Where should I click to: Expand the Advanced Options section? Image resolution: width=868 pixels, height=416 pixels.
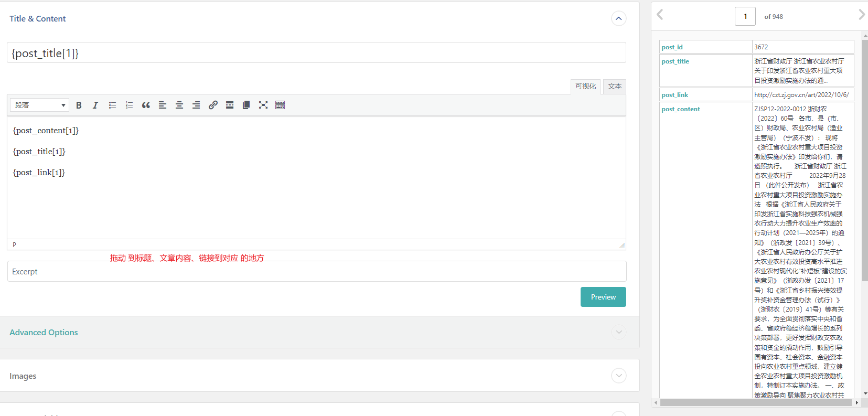pyautogui.click(x=619, y=332)
